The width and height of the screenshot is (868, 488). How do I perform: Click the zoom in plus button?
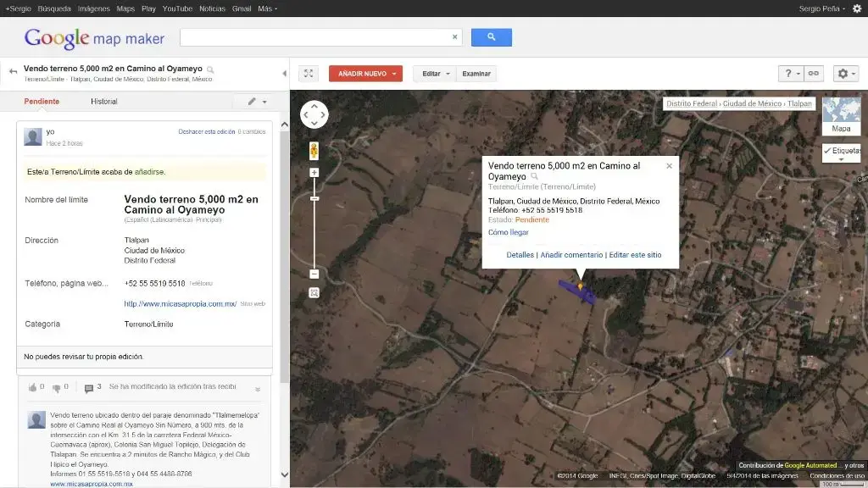(314, 173)
